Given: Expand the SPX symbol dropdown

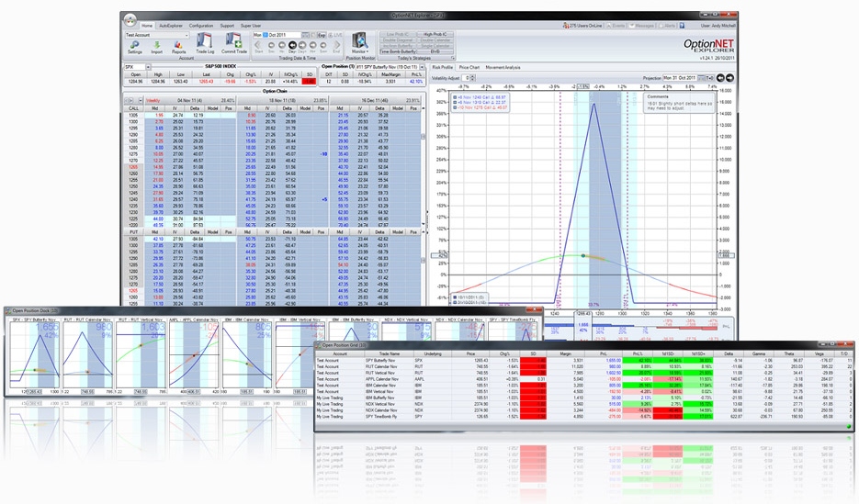Looking at the screenshot, I should click(x=148, y=67).
